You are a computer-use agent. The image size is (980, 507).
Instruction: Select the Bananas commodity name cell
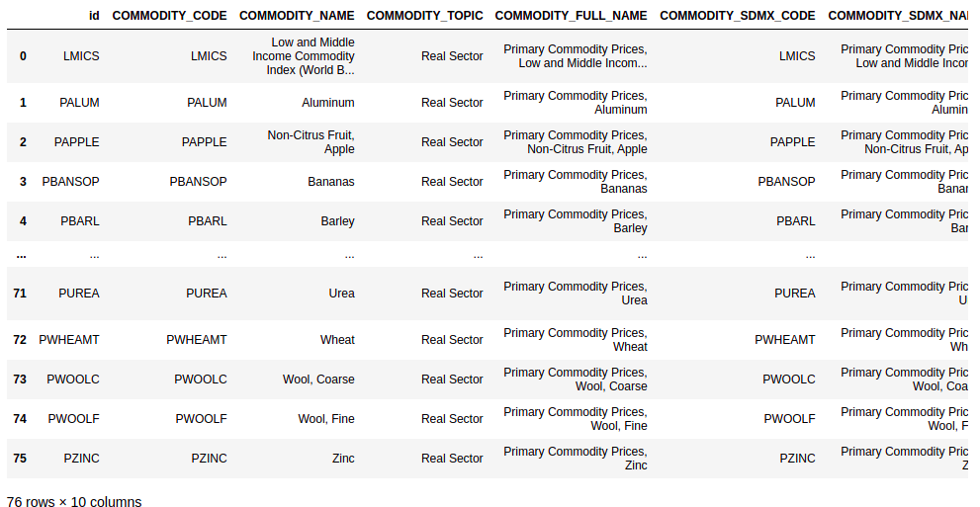pyautogui.click(x=330, y=182)
